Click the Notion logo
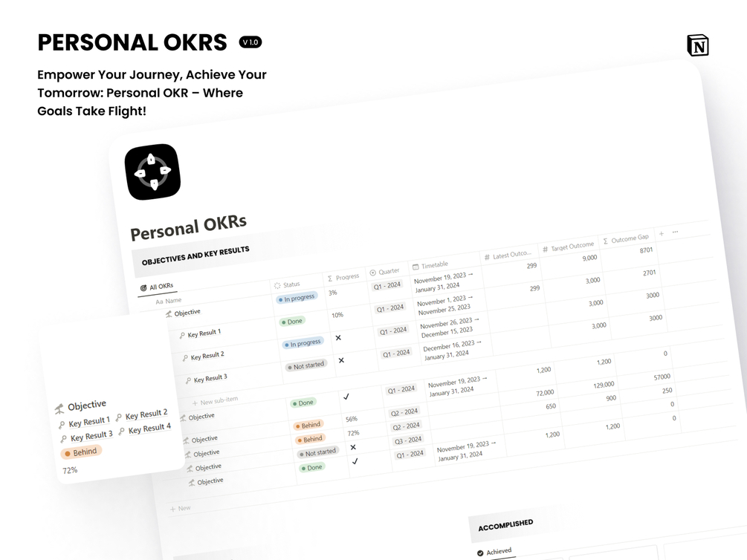This screenshot has width=747, height=560. coord(698,46)
